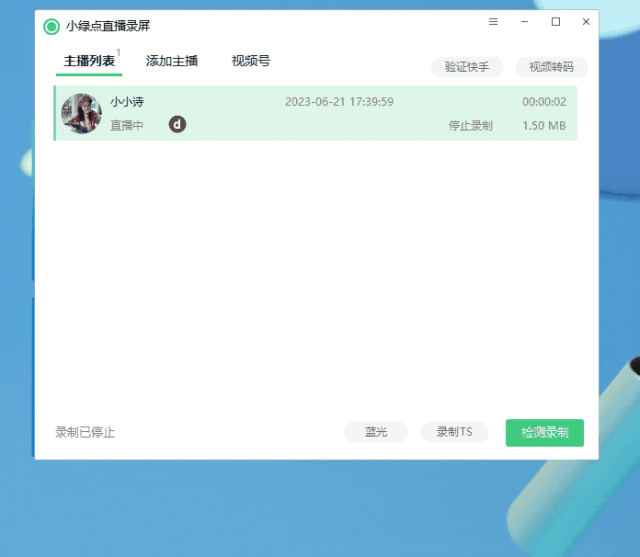Open the avatar thumbnail of 小小诗

pos(82,113)
